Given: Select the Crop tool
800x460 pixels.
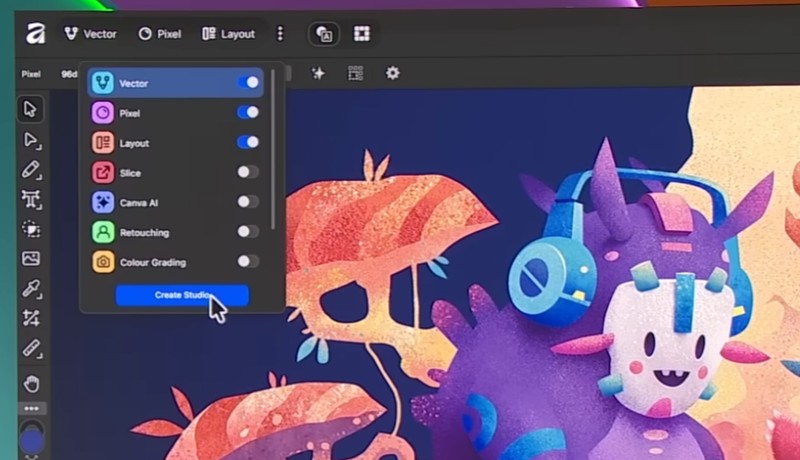Looking at the screenshot, I should click(31, 318).
